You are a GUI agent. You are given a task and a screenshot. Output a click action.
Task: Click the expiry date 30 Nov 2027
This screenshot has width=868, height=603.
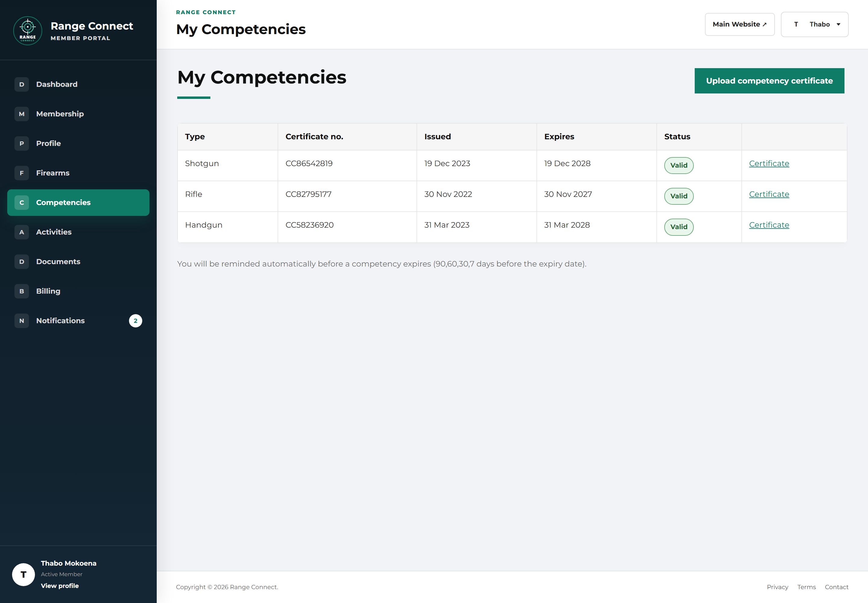point(568,194)
